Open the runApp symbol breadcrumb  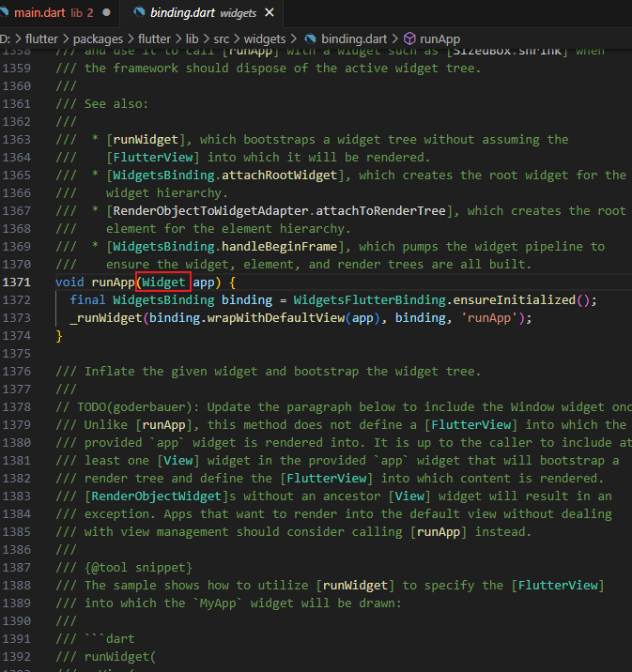439,39
